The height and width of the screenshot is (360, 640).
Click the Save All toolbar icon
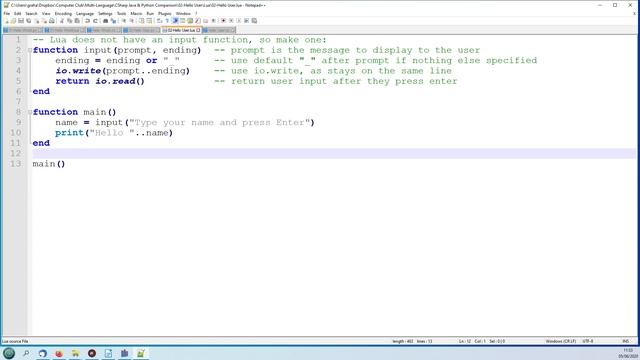coord(28,20)
